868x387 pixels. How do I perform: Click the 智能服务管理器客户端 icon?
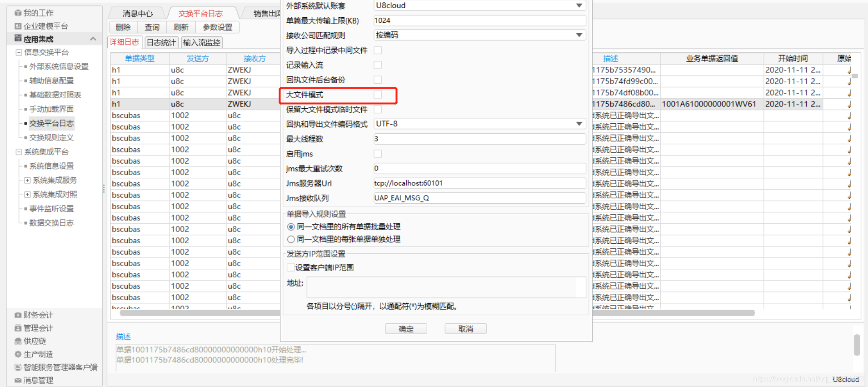(18, 367)
